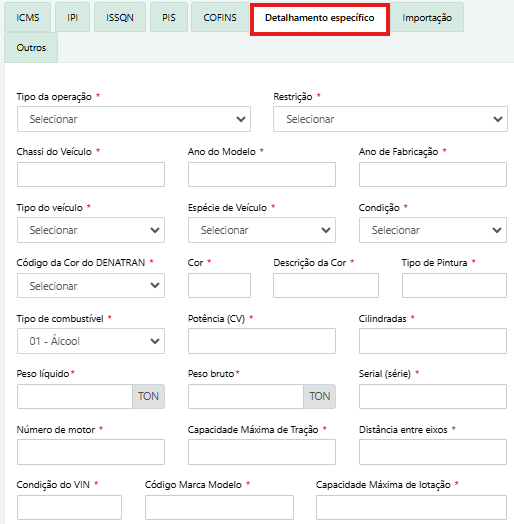
Task: Select the ISSQN tab
Action: pos(120,17)
